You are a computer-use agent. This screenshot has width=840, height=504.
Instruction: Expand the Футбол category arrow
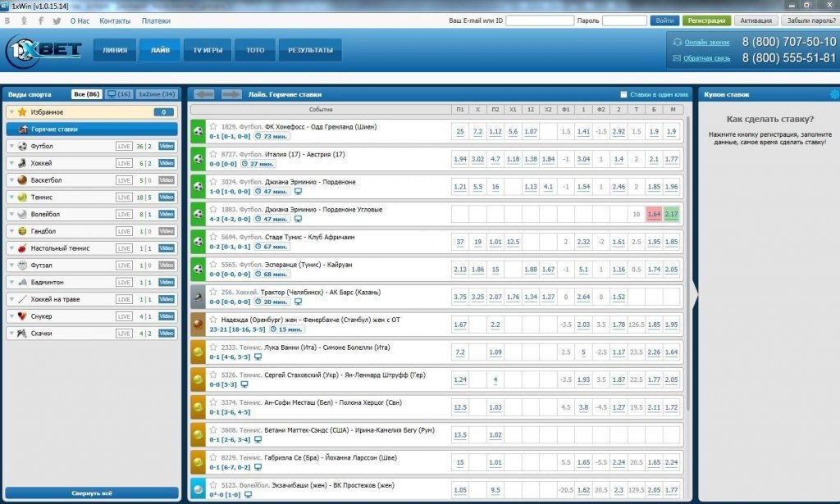pos(11,146)
